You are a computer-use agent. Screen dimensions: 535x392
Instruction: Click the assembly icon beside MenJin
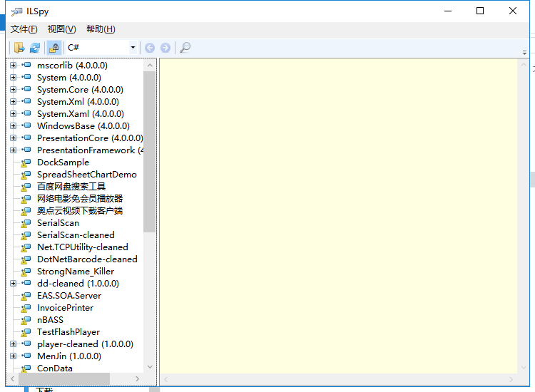tap(26, 356)
